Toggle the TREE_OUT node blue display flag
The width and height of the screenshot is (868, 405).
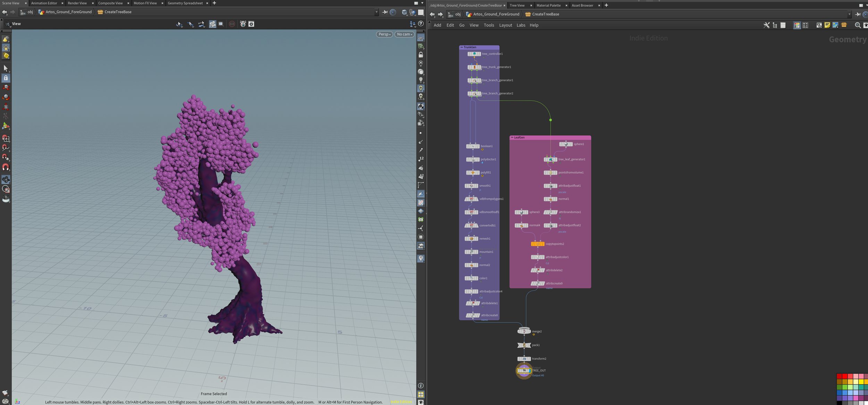[x=529, y=371]
